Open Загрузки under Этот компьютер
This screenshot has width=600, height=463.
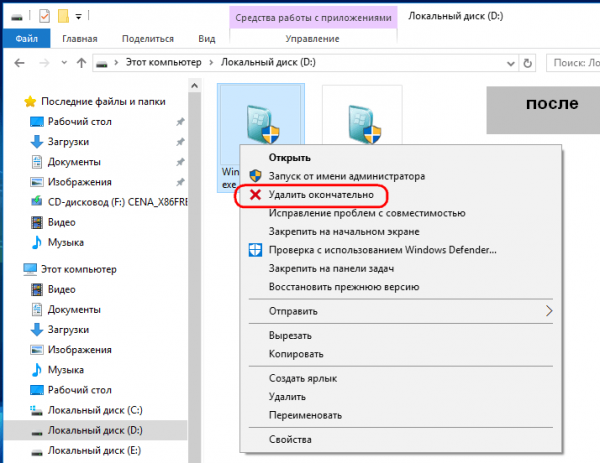[x=68, y=329]
